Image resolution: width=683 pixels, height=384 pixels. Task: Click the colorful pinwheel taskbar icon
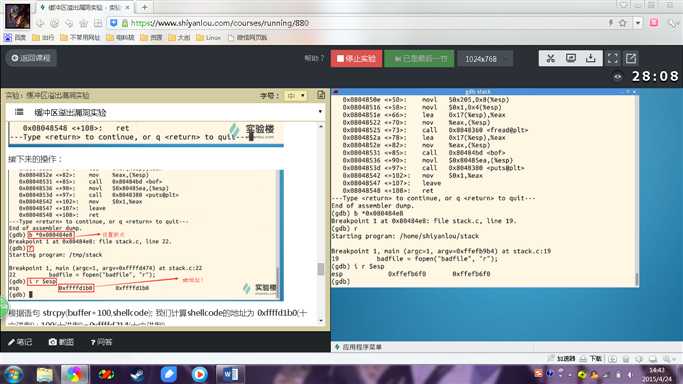pos(74,374)
